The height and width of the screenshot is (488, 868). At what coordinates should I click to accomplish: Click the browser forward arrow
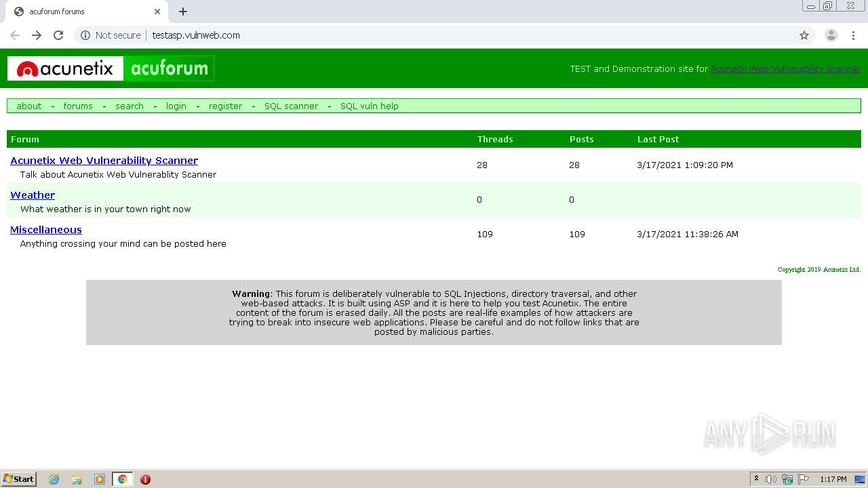(37, 35)
